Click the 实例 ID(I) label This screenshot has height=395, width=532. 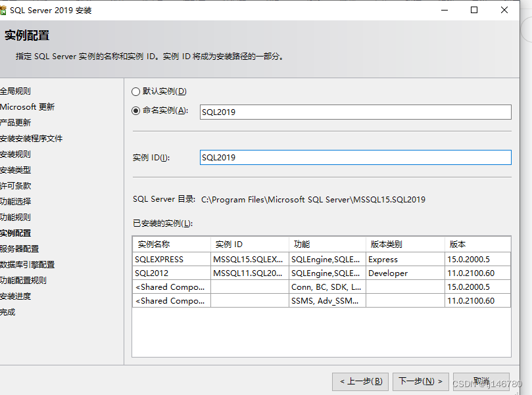click(x=151, y=158)
